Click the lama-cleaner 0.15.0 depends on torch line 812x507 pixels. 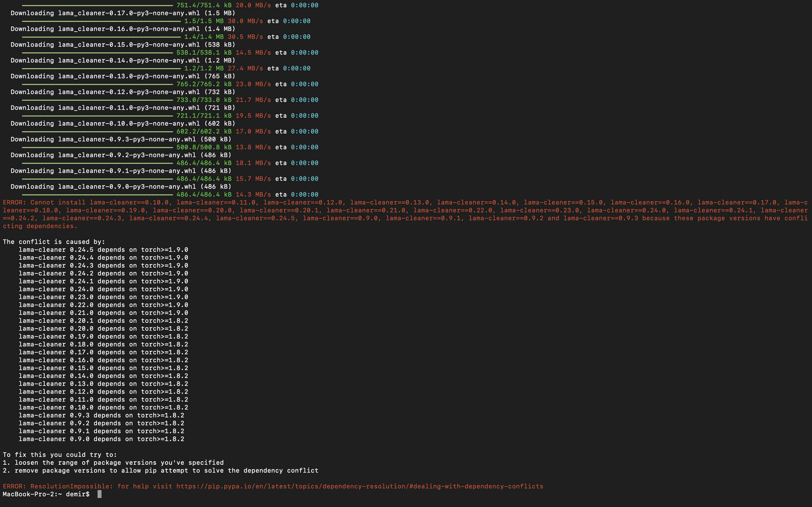click(103, 368)
